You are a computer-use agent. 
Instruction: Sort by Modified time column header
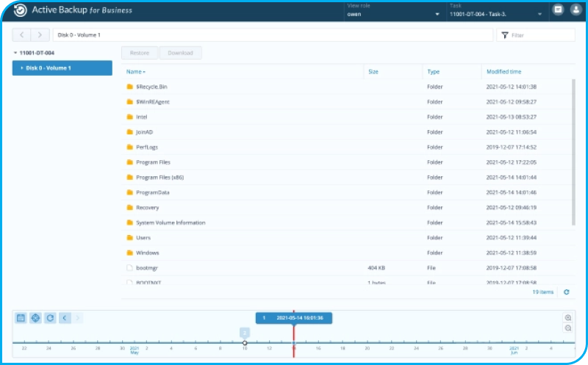[503, 72]
